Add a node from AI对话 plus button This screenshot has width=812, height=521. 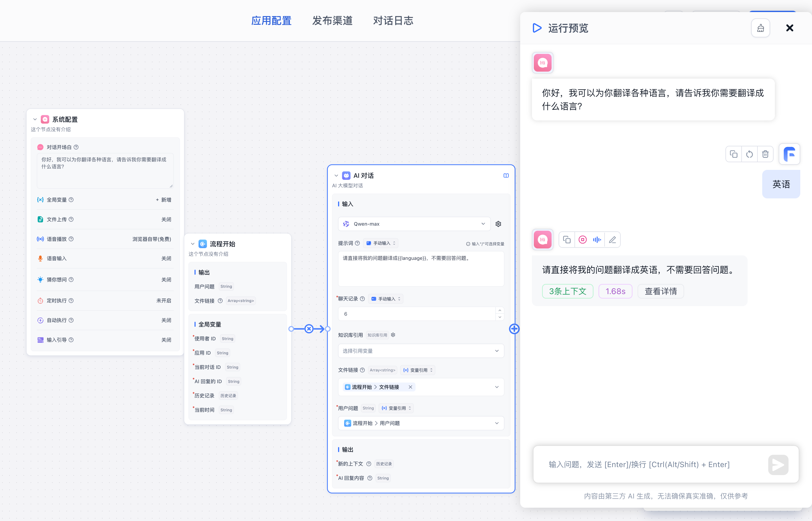514,329
